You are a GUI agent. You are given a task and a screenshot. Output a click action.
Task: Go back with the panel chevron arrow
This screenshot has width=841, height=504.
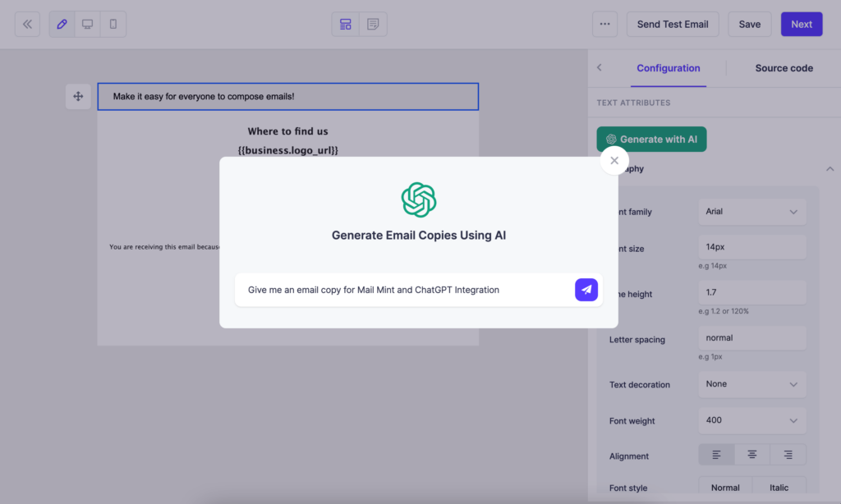(600, 67)
